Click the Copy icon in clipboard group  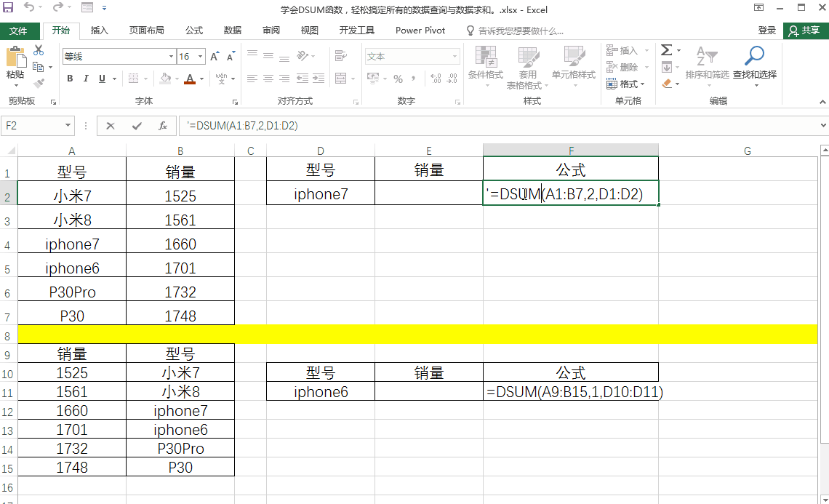click(x=38, y=67)
